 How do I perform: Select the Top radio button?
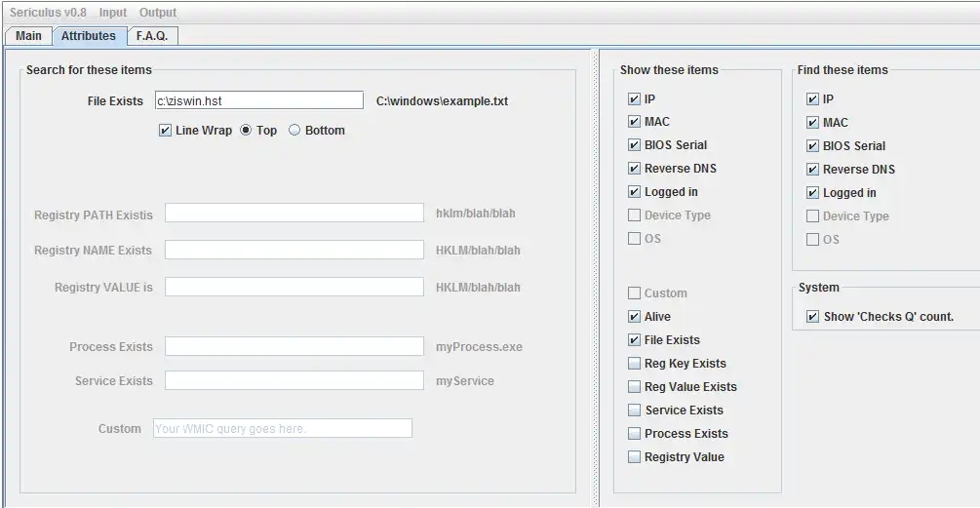246,130
